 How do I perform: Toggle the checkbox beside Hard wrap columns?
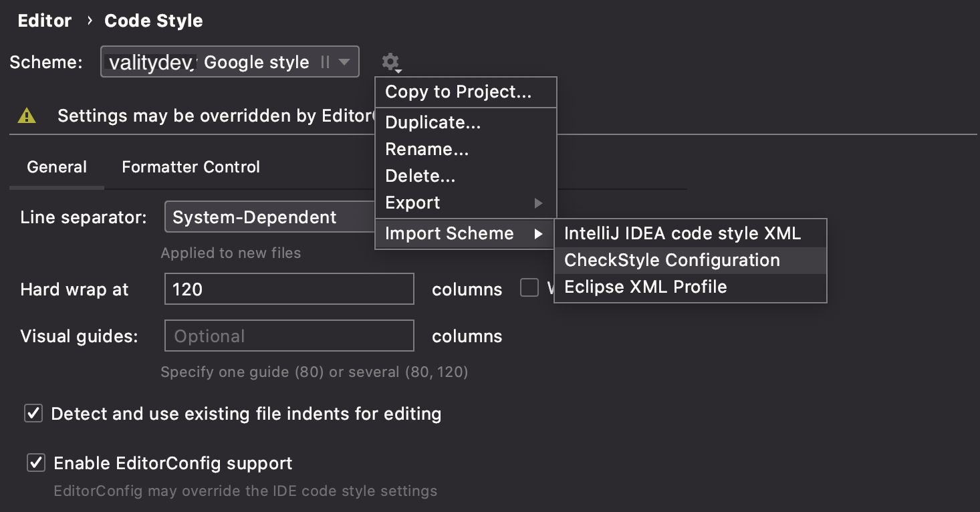pyautogui.click(x=529, y=289)
